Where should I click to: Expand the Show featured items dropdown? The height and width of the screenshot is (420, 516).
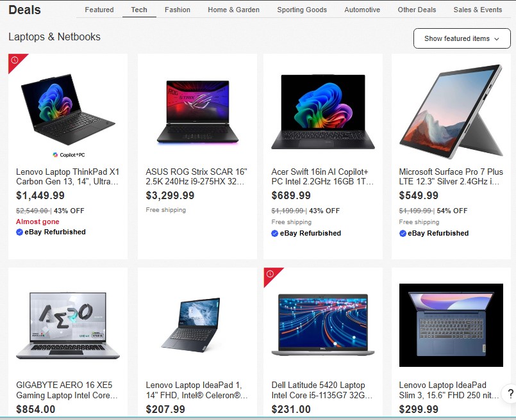coord(462,38)
